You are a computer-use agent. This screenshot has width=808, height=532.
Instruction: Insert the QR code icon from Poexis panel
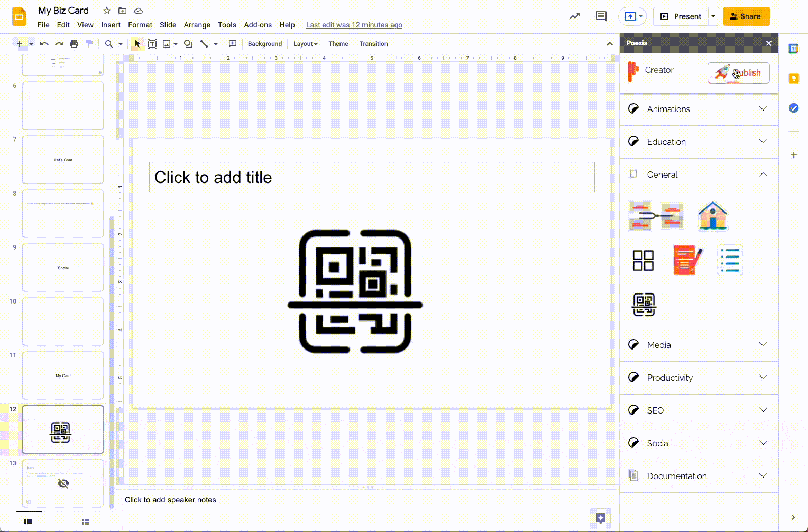[644, 304]
